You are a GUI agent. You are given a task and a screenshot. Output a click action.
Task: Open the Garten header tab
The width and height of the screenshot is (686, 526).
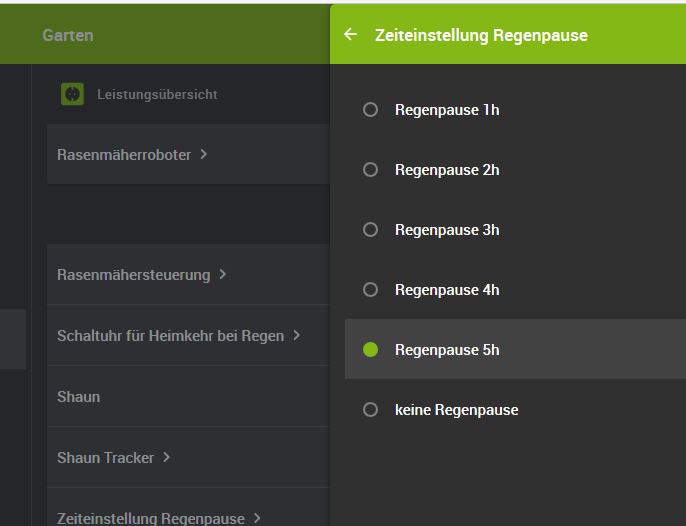[x=68, y=35]
